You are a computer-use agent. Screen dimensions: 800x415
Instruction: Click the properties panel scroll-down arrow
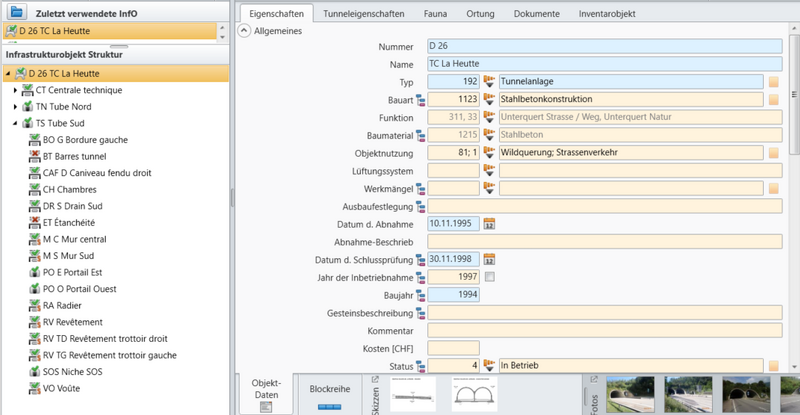point(794,367)
